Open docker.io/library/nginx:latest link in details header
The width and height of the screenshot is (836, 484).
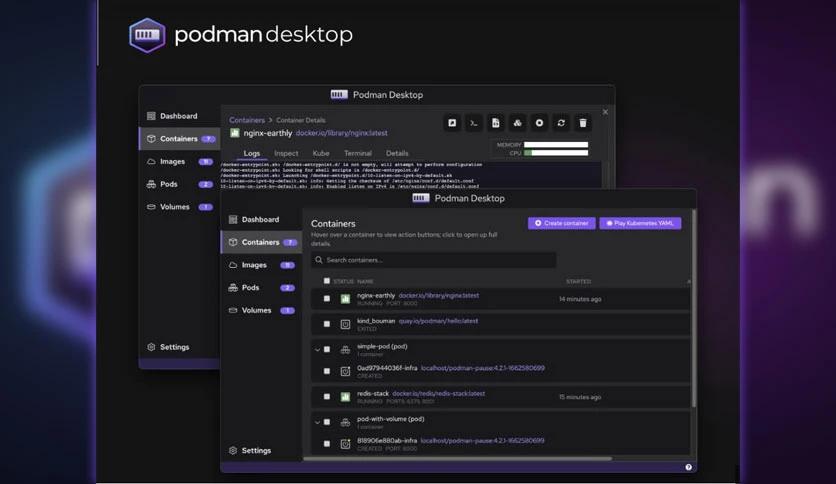(x=342, y=133)
